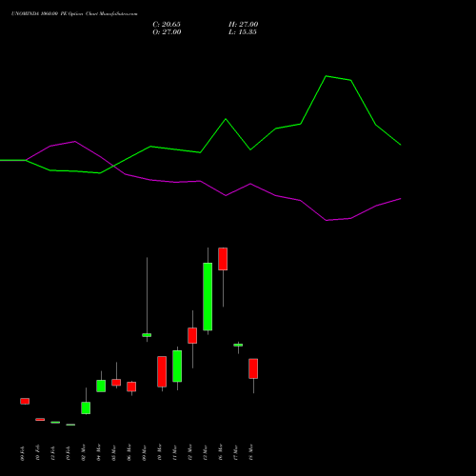
Task: Click the lowest trough of the purple line
Action: point(327,220)
